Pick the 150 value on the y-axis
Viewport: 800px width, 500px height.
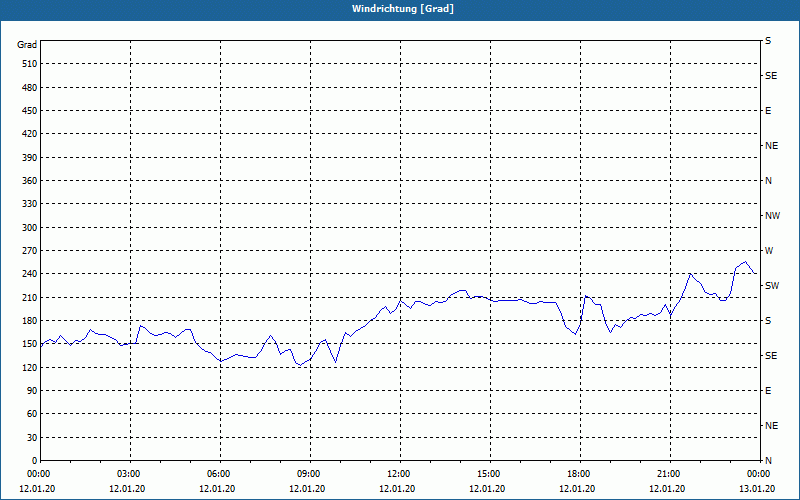(x=30, y=344)
